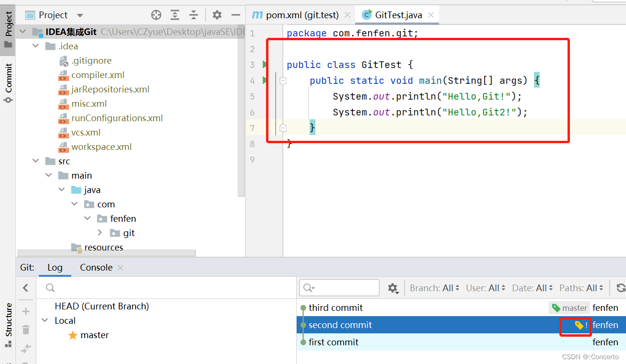Close the Git Console tab

tap(120, 268)
